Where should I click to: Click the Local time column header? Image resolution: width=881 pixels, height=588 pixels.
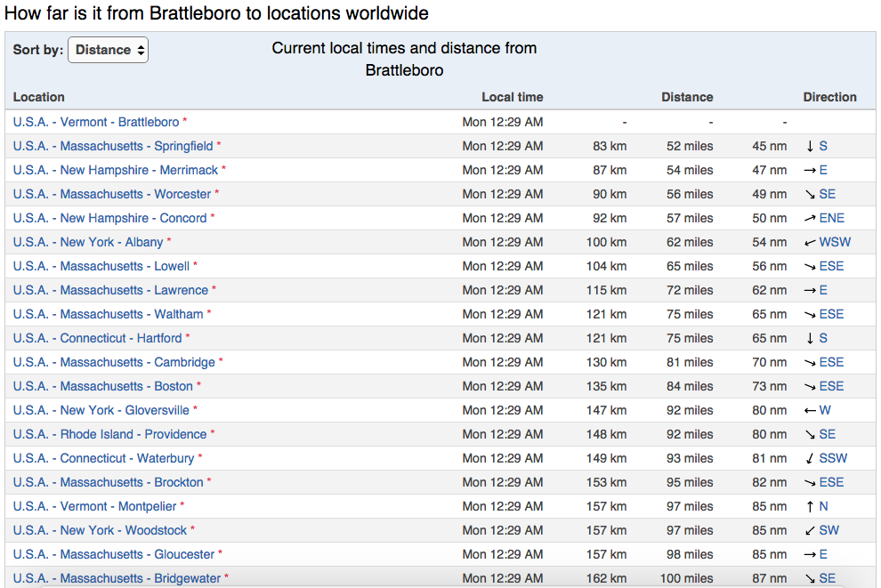(512, 97)
